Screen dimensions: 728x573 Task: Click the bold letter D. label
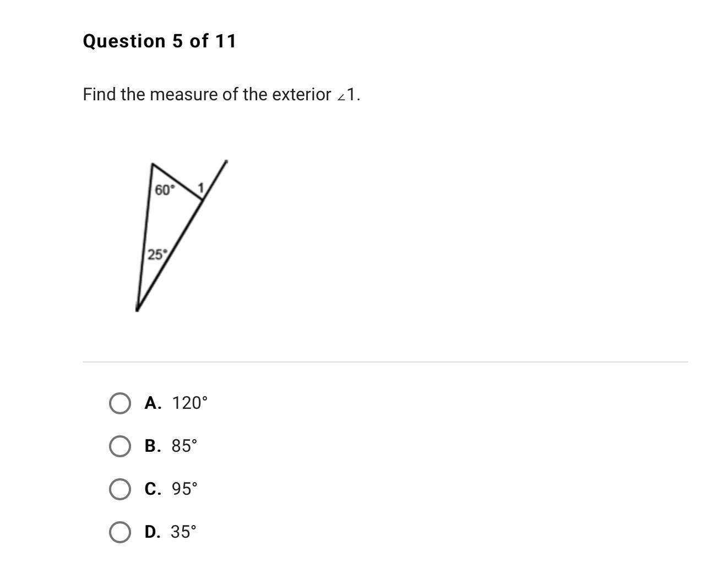[x=153, y=532]
